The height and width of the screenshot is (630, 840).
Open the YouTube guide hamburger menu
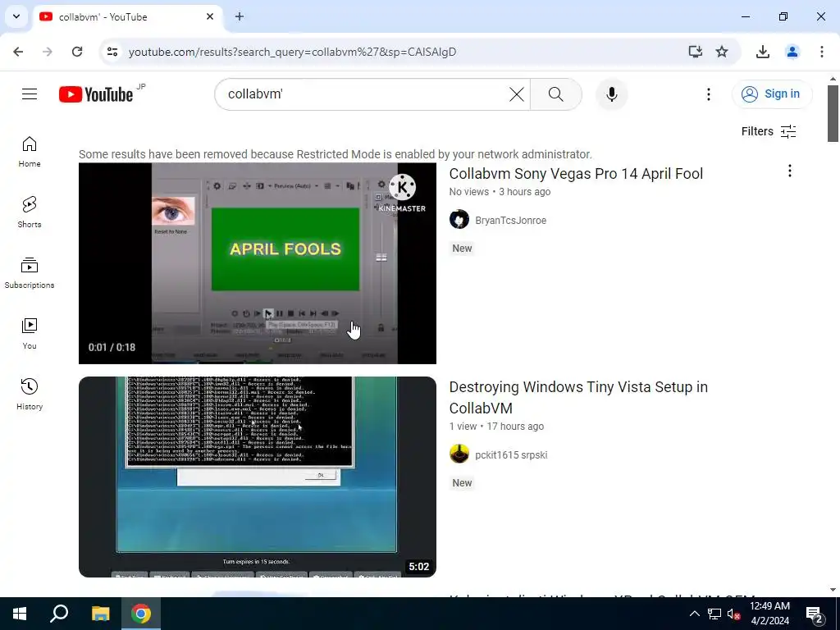30,94
